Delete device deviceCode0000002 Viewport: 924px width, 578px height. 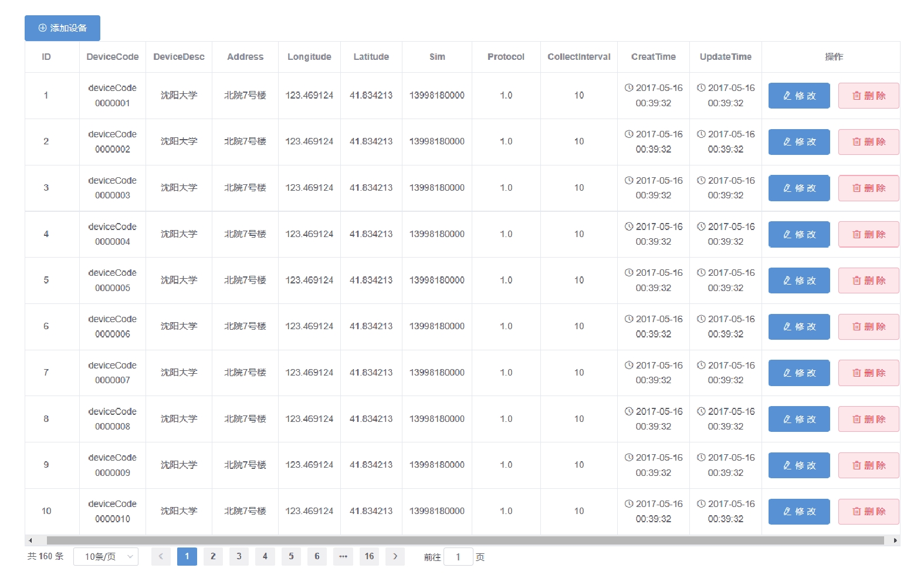tap(869, 142)
